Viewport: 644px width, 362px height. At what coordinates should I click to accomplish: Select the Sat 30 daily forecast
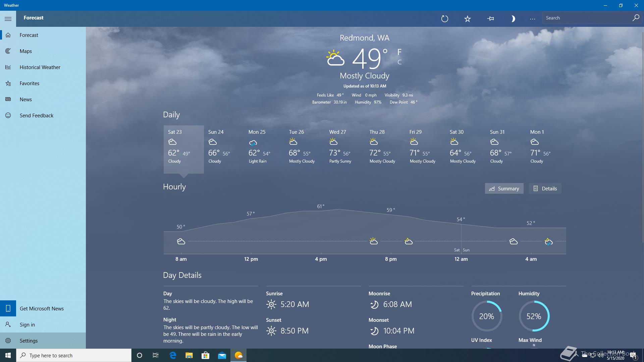tap(465, 149)
